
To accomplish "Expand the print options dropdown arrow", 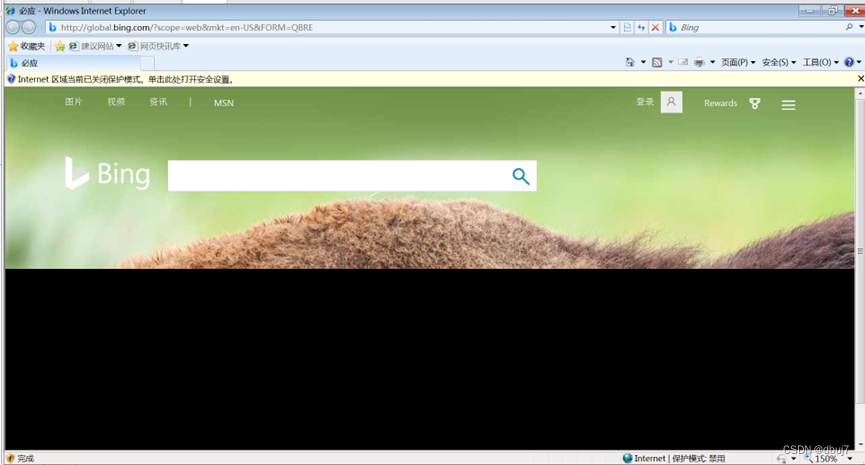I will pyautogui.click(x=712, y=62).
